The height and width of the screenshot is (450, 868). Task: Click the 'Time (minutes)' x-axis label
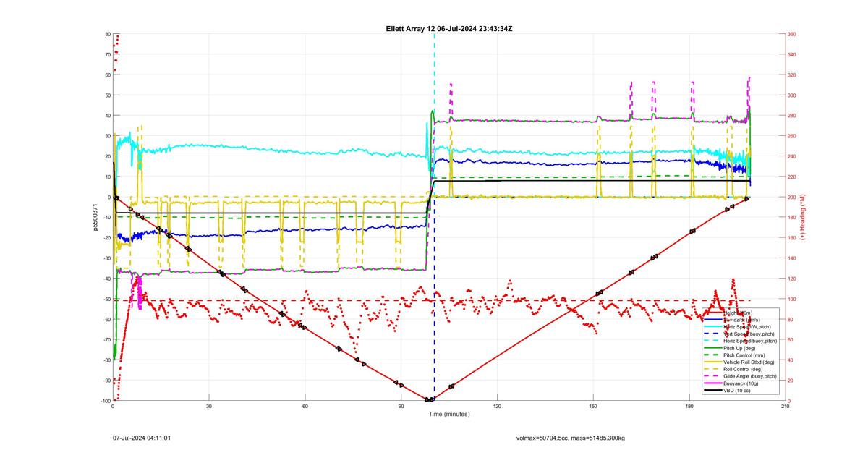point(448,415)
